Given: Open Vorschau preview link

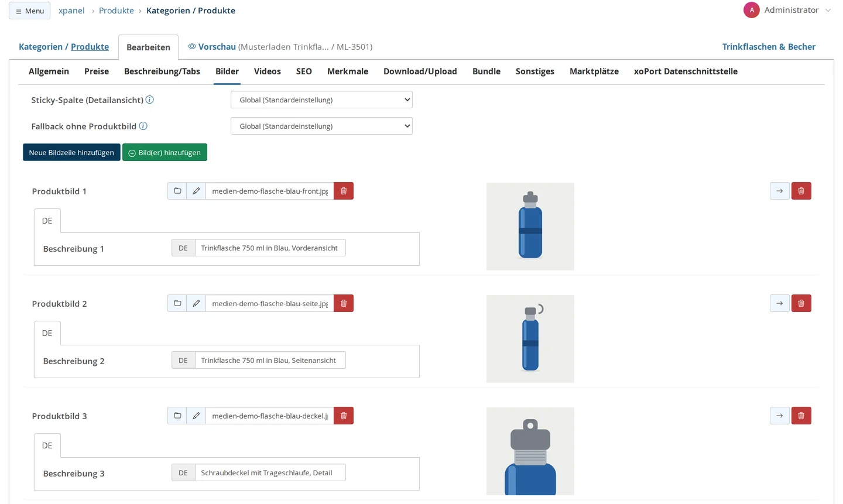Looking at the screenshot, I should pos(212,47).
